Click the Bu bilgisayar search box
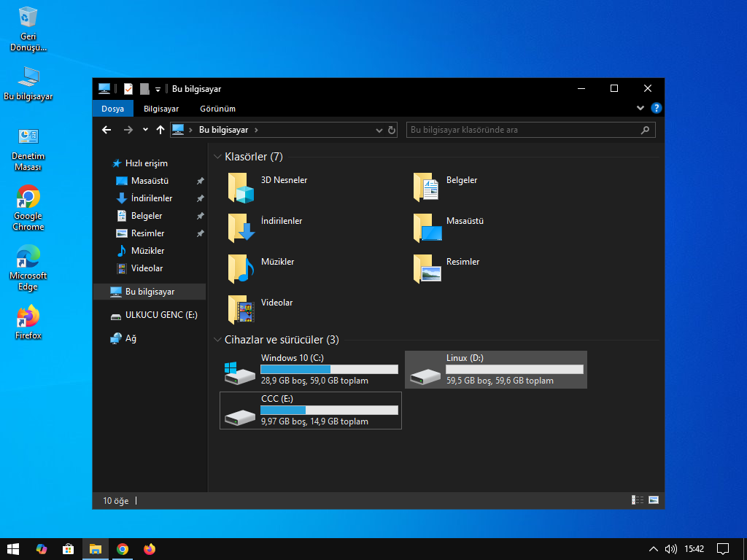 522,130
